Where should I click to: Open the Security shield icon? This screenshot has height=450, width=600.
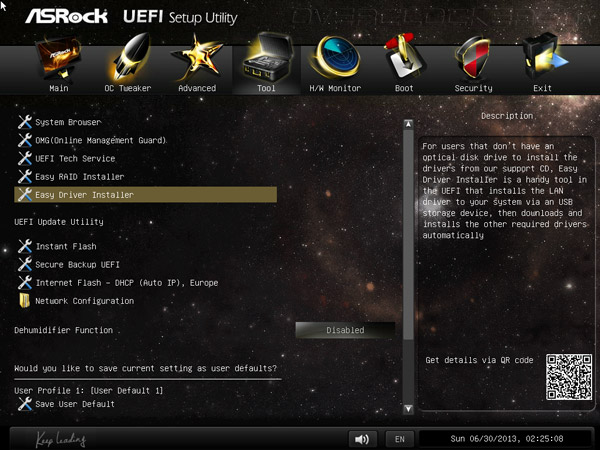pos(473,57)
